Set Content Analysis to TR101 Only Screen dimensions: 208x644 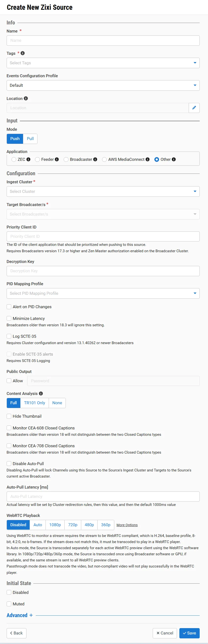coord(35,403)
